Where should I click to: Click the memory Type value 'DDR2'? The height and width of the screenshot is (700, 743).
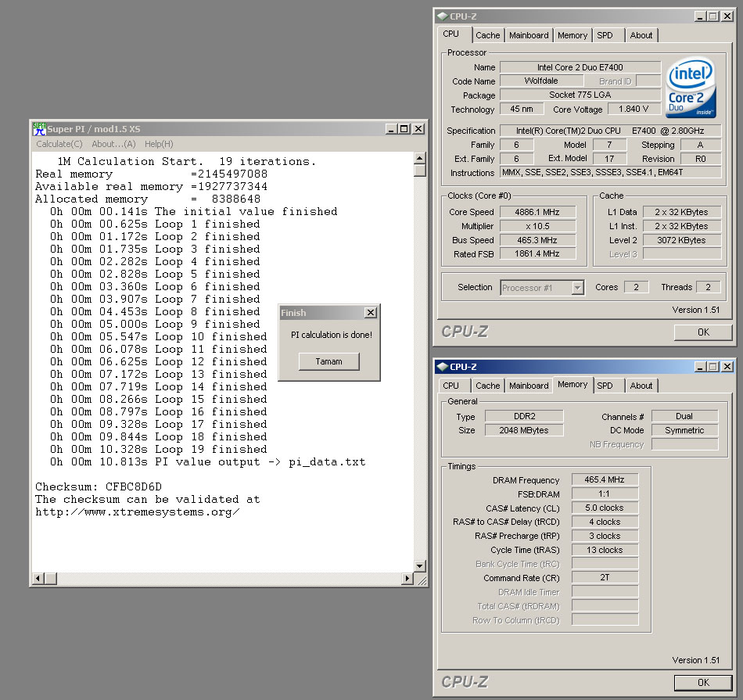(x=524, y=416)
